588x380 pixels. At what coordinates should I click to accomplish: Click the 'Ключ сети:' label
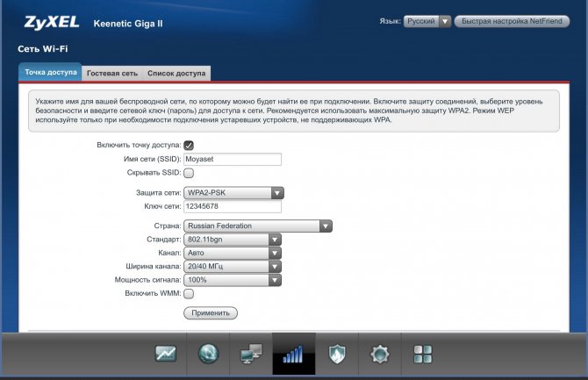[x=162, y=206]
